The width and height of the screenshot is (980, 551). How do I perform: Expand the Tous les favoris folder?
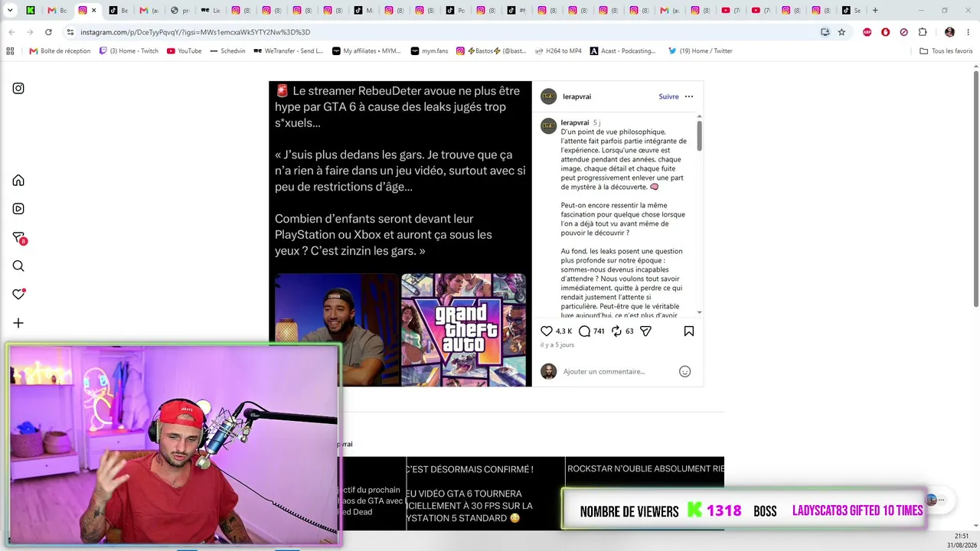(x=946, y=51)
